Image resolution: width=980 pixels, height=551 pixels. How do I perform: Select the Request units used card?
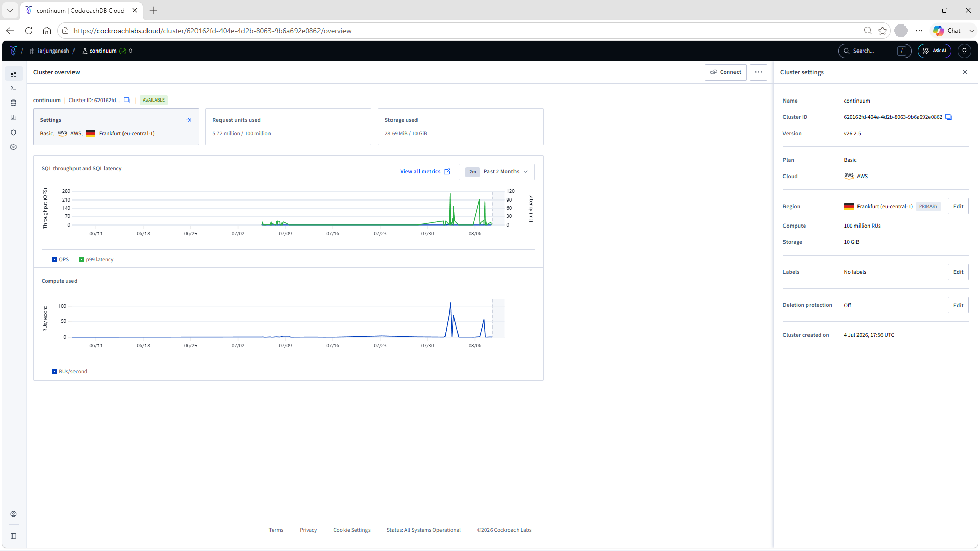pyautogui.click(x=288, y=127)
